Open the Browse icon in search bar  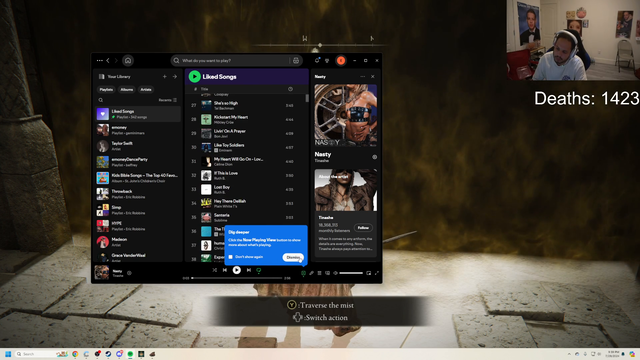[296, 60]
